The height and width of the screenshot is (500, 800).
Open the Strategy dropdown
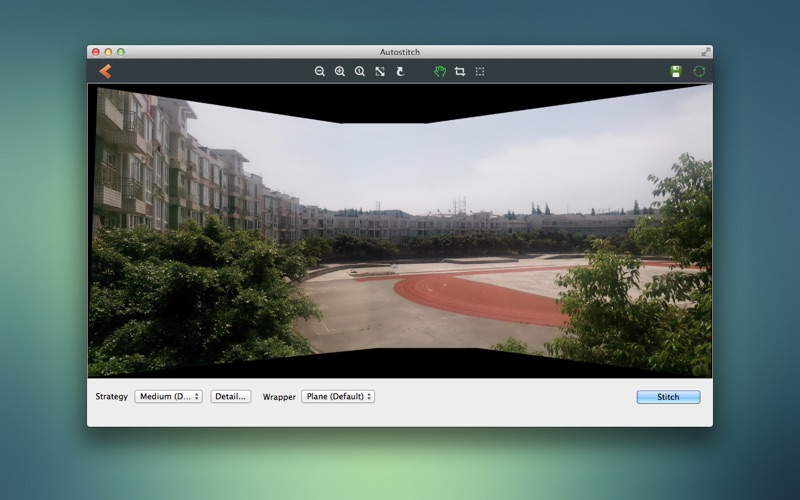[x=168, y=396]
